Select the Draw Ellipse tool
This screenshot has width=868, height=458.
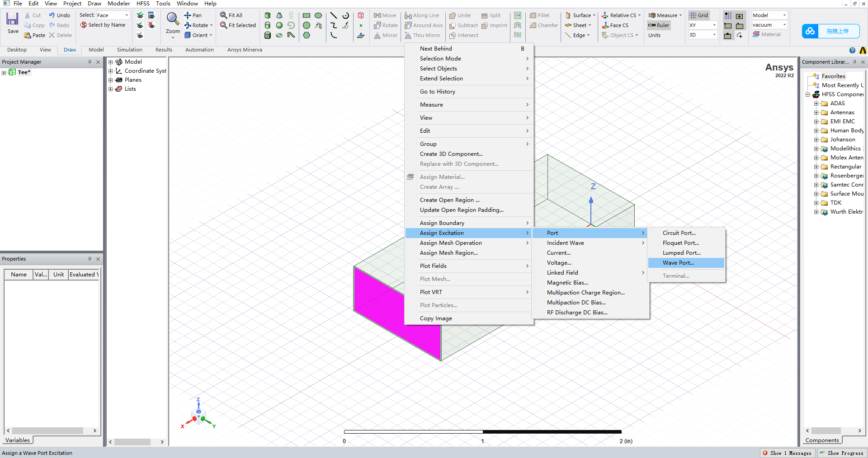318,15
